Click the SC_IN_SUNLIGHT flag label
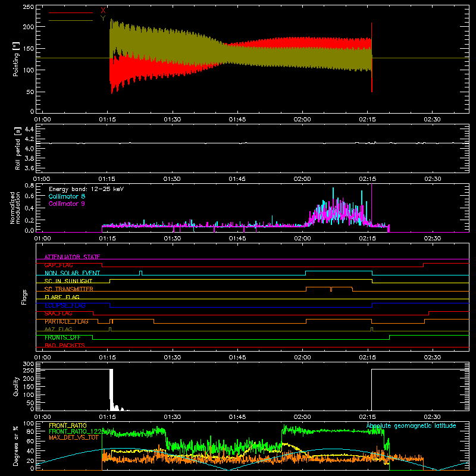Image resolution: width=476 pixels, height=476 pixels. pyautogui.click(x=68, y=281)
